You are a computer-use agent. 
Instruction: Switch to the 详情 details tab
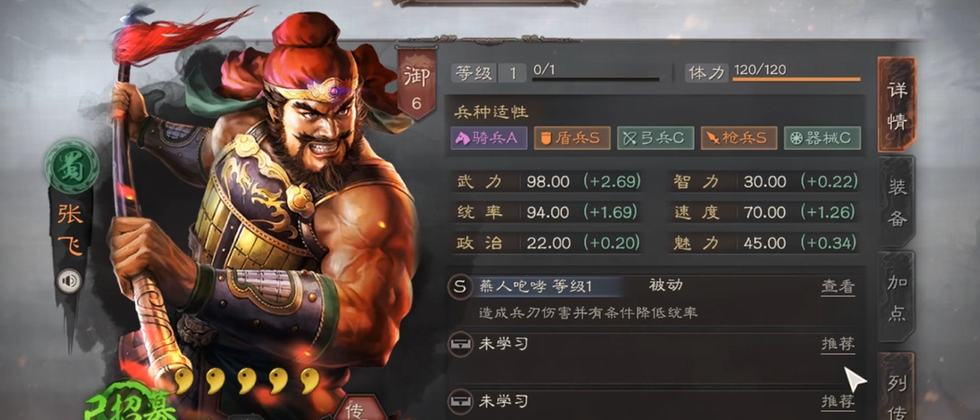(x=897, y=104)
